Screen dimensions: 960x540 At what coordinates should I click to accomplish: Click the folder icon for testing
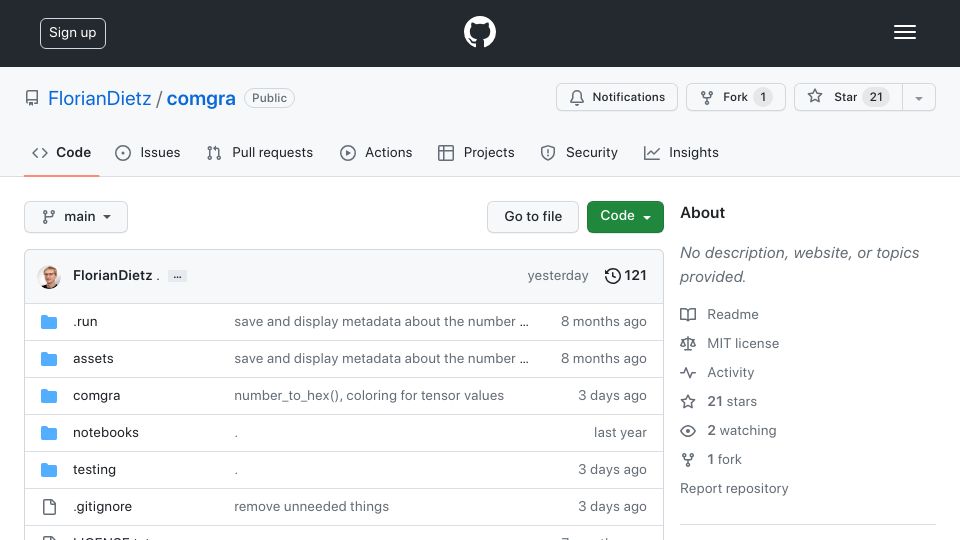point(49,470)
